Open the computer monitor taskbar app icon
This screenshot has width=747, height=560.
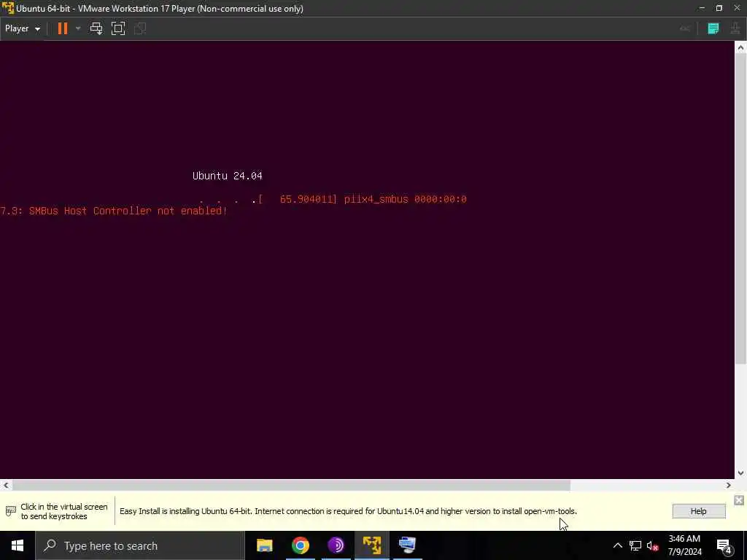[x=407, y=545]
